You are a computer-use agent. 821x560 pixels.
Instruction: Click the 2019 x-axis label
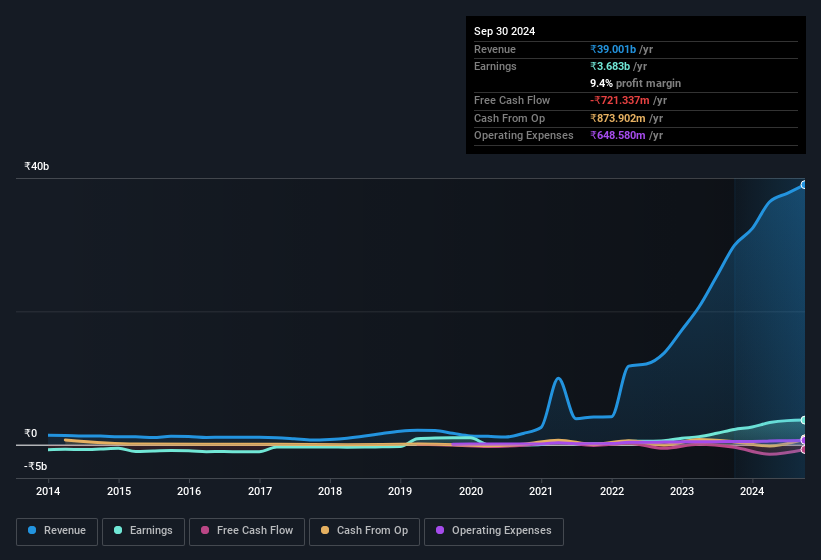[x=400, y=491]
